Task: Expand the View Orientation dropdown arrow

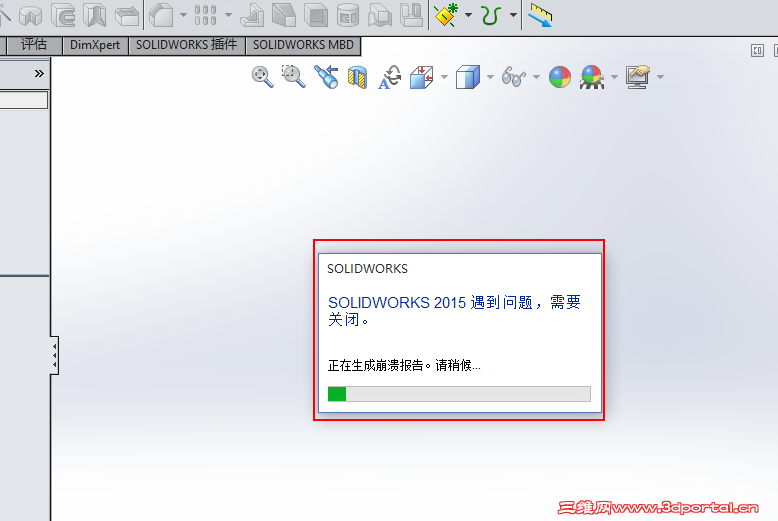Action: 444,77
